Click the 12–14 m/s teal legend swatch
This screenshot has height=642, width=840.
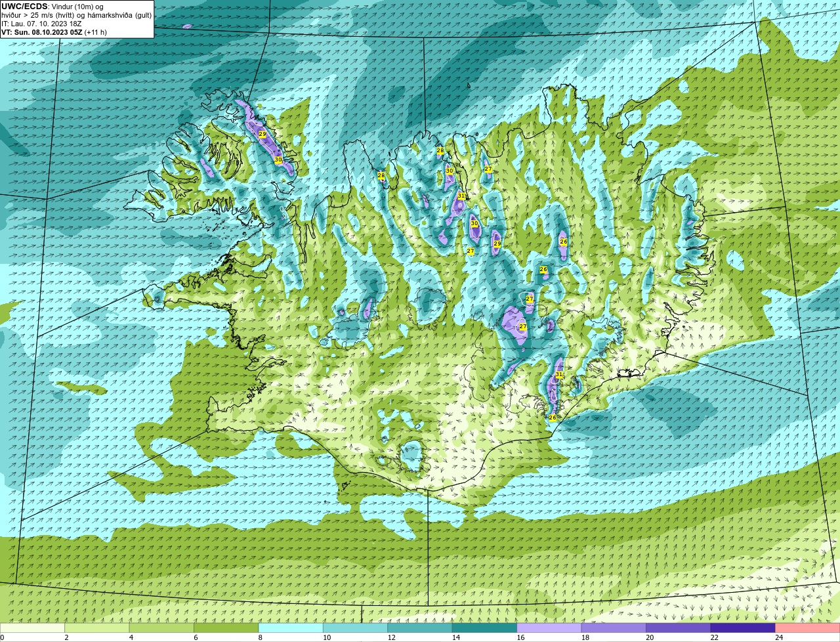pos(421,628)
